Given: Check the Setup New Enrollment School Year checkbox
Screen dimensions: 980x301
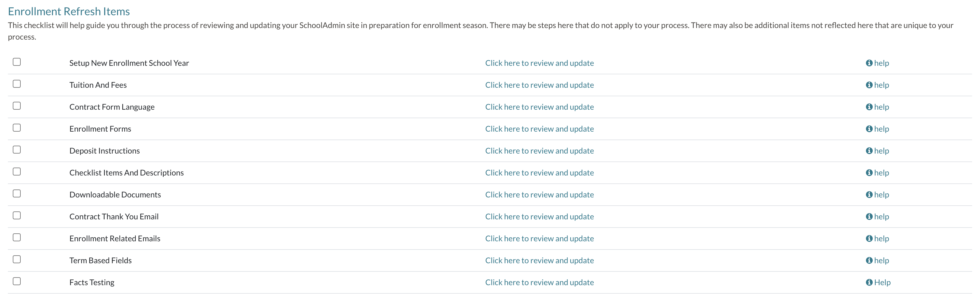Looking at the screenshot, I should click(16, 62).
